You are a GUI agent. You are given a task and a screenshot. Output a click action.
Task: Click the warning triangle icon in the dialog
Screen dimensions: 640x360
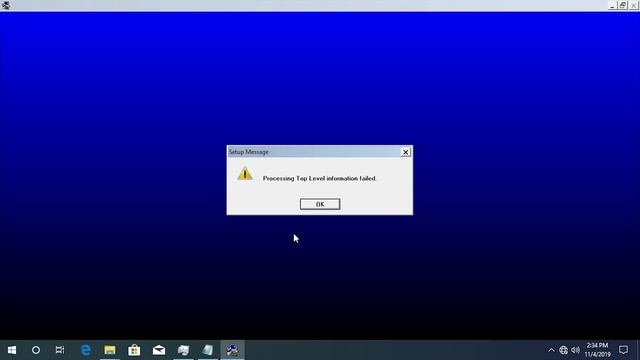[x=245, y=173]
